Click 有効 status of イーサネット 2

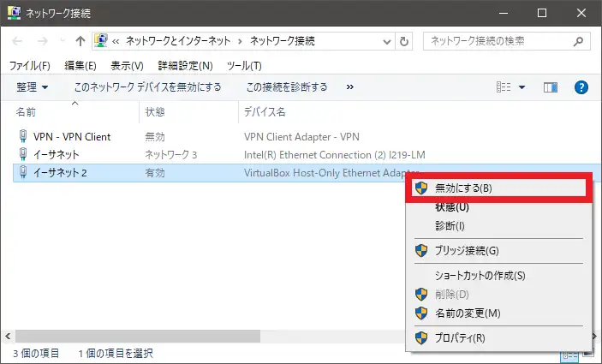(x=155, y=173)
